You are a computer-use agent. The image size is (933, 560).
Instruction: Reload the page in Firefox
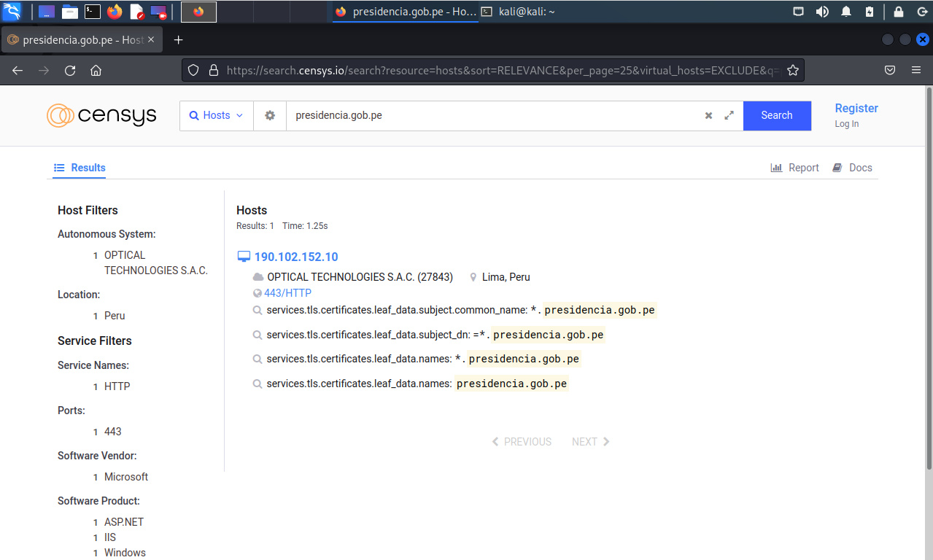[70, 71]
